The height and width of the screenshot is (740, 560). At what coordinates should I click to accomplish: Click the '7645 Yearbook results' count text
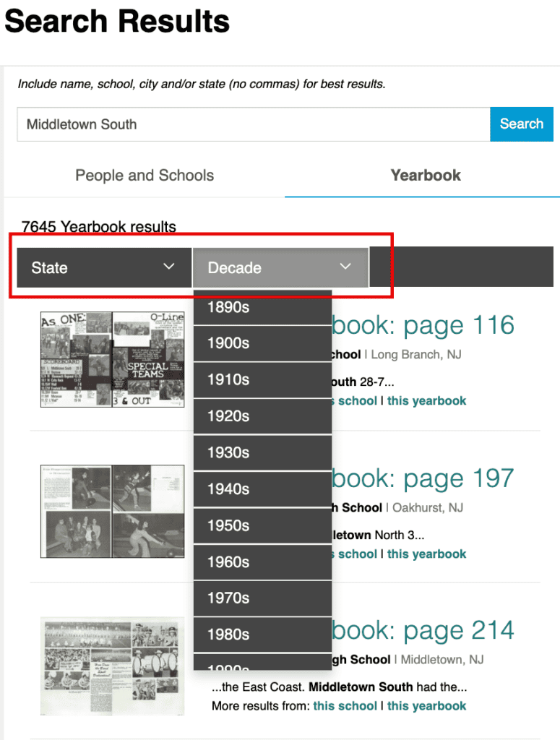(98, 226)
